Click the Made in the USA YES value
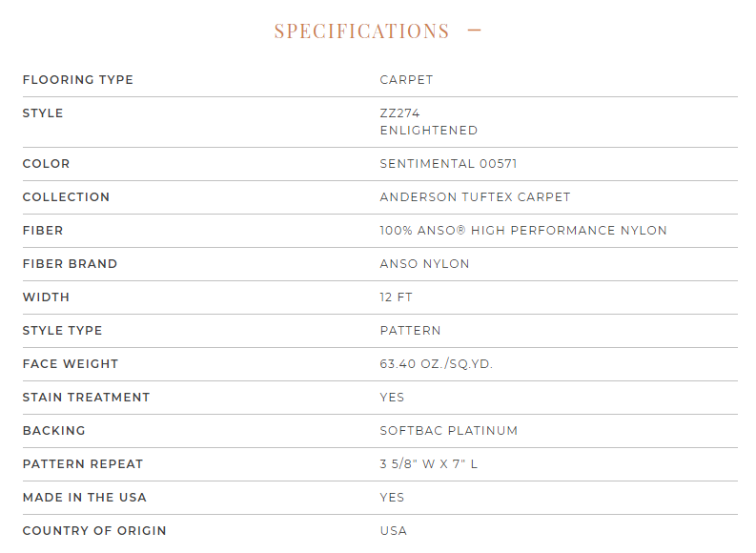The width and height of the screenshot is (756, 553). click(392, 497)
